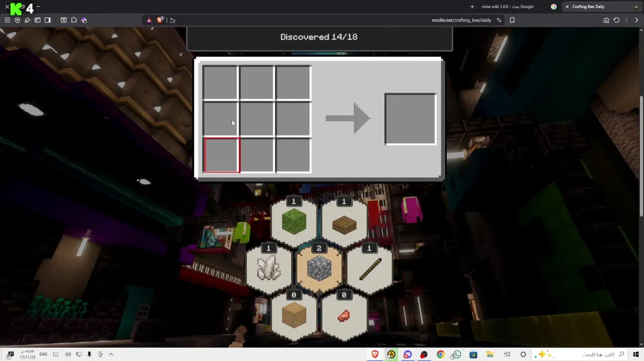This screenshot has height=361, width=644.
Task: Open Microsoft Store from the taskbar
Action: click(x=473, y=354)
